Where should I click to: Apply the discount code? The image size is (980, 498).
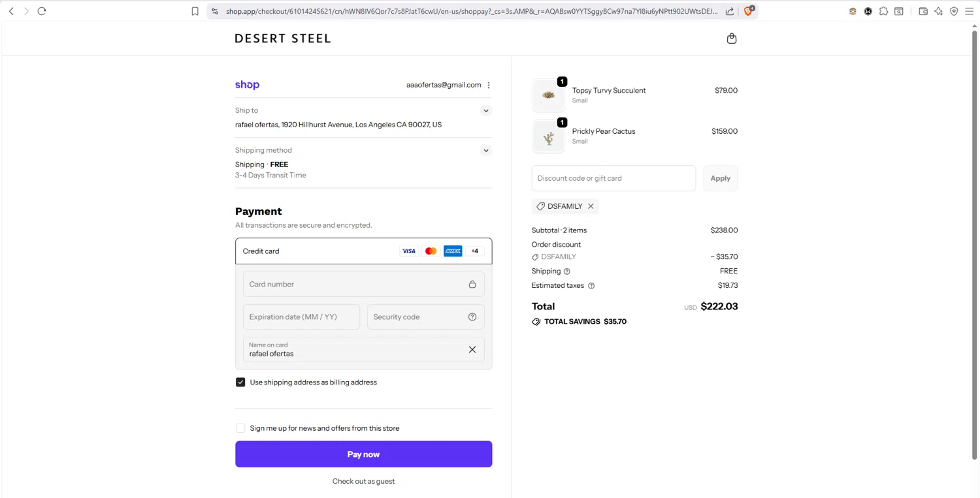point(720,178)
